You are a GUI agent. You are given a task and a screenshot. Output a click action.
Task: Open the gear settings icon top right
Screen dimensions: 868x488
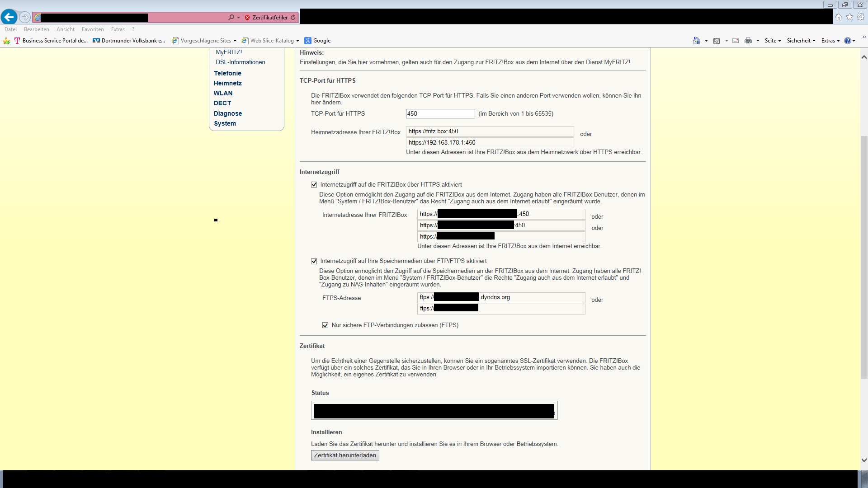(x=861, y=17)
